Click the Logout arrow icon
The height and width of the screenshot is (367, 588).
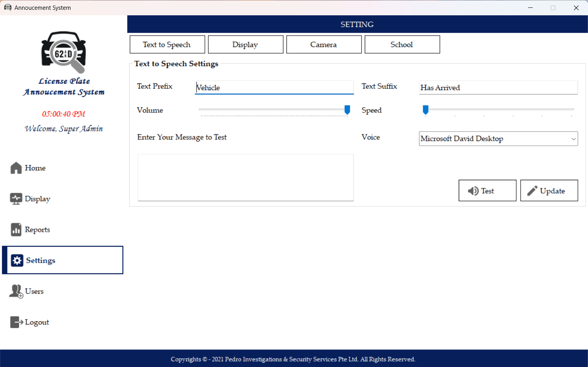16,322
